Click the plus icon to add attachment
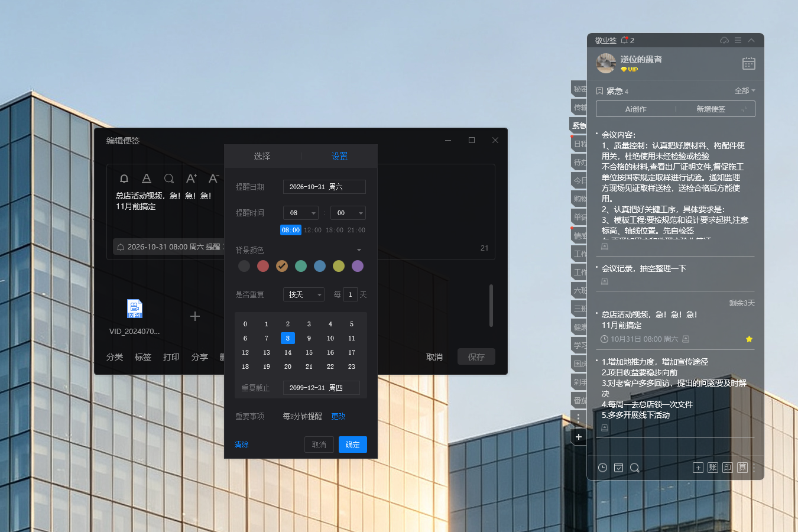Screen dimensions: 798x532 195,316
